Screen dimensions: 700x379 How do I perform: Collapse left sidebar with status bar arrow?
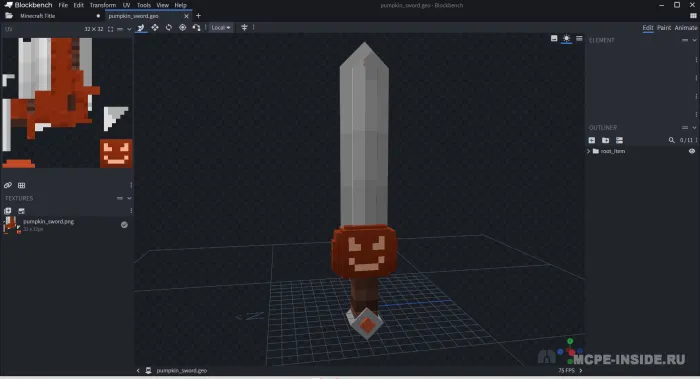[x=138, y=371]
